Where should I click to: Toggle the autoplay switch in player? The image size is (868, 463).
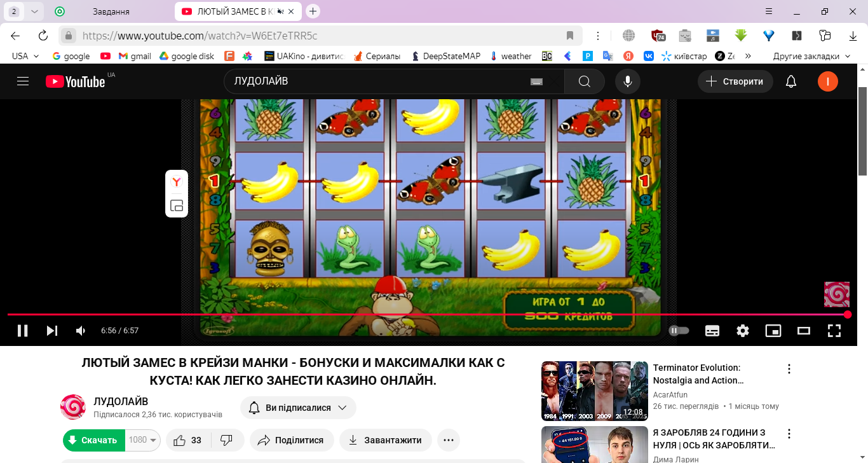679,331
